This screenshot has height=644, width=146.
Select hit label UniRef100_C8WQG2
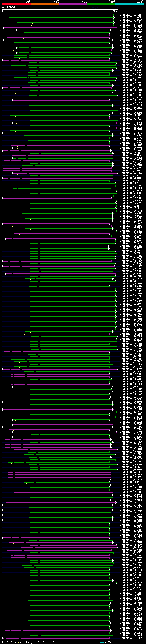coord(131,379)
